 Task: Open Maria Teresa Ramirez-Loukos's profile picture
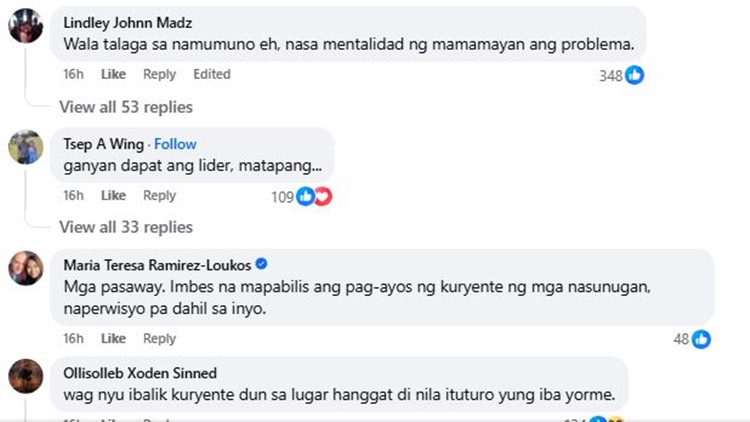coord(25,267)
